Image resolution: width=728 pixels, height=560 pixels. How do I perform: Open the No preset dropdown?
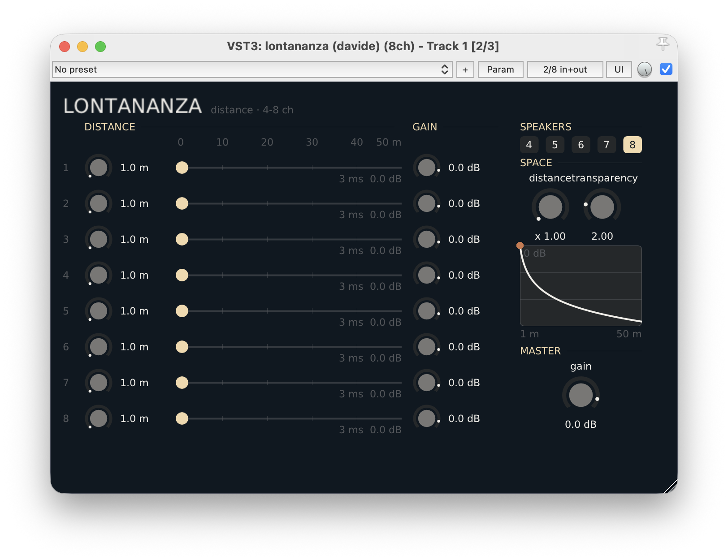tap(252, 69)
